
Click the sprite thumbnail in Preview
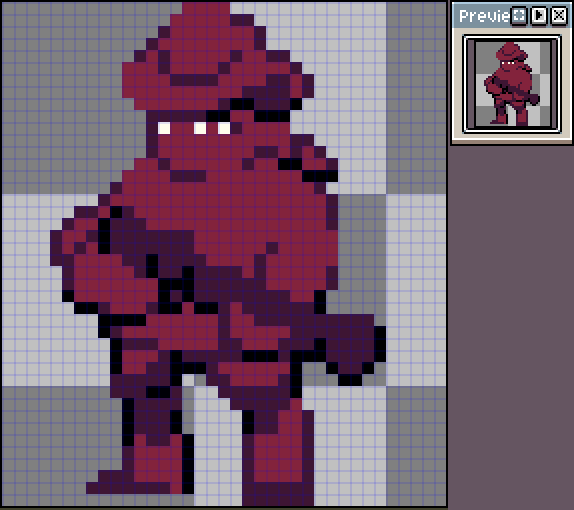tap(512, 84)
